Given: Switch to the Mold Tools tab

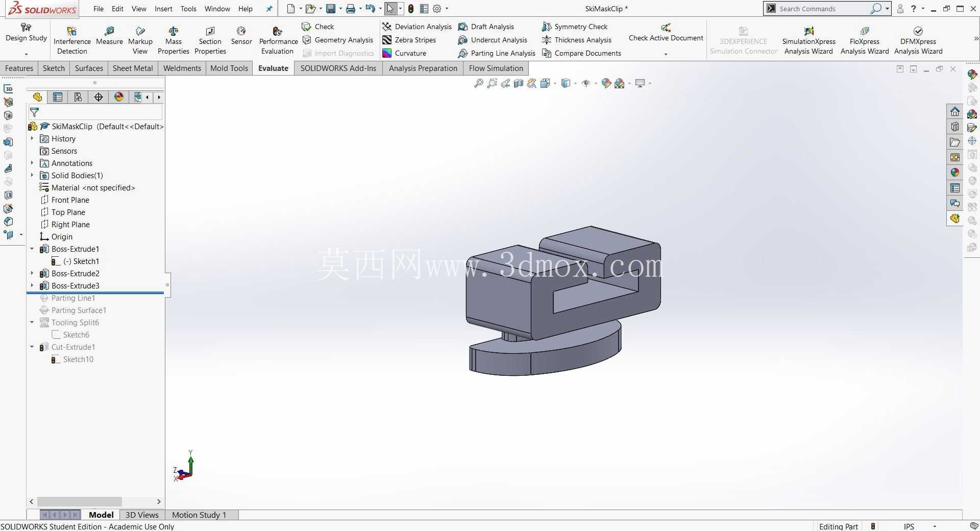Looking at the screenshot, I should pos(229,68).
